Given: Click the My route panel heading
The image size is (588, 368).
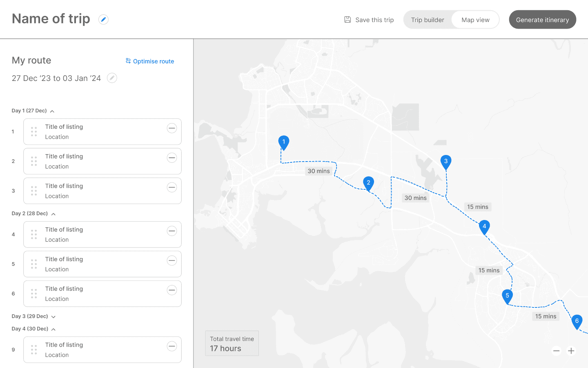Looking at the screenshot, I should tap(31, 60).
